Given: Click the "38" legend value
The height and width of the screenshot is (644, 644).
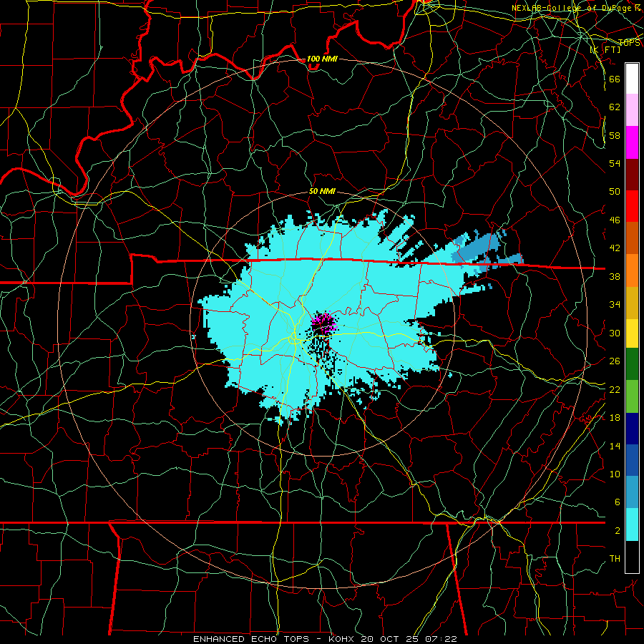Looking at the screenshot, I should pyautogui.click(x=615, y=276).
